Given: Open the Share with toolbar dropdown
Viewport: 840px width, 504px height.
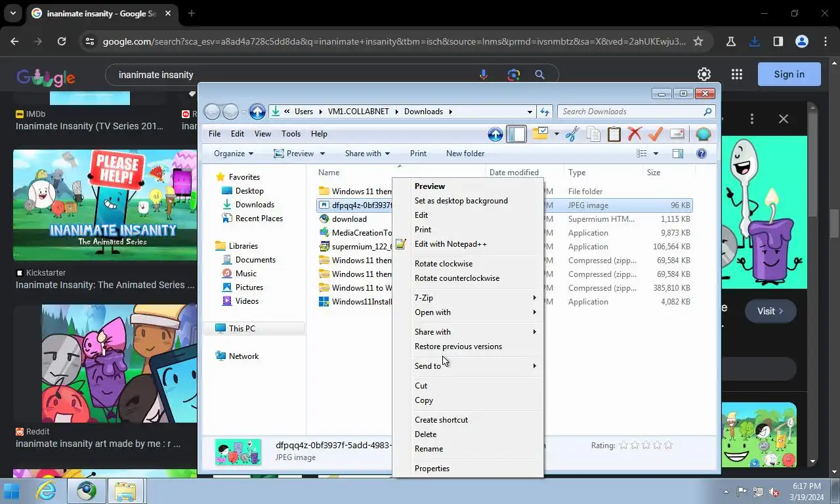Looking at the screenshot, I should [367, 154].
